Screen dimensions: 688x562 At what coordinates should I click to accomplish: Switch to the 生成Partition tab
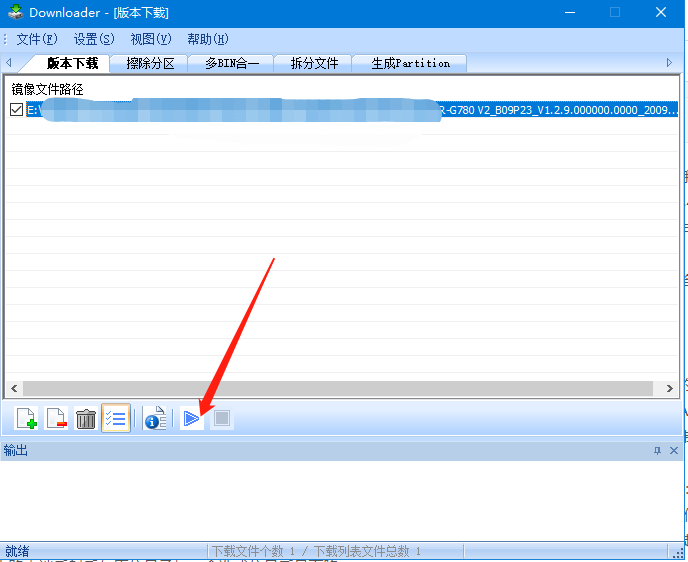(410, 63)
